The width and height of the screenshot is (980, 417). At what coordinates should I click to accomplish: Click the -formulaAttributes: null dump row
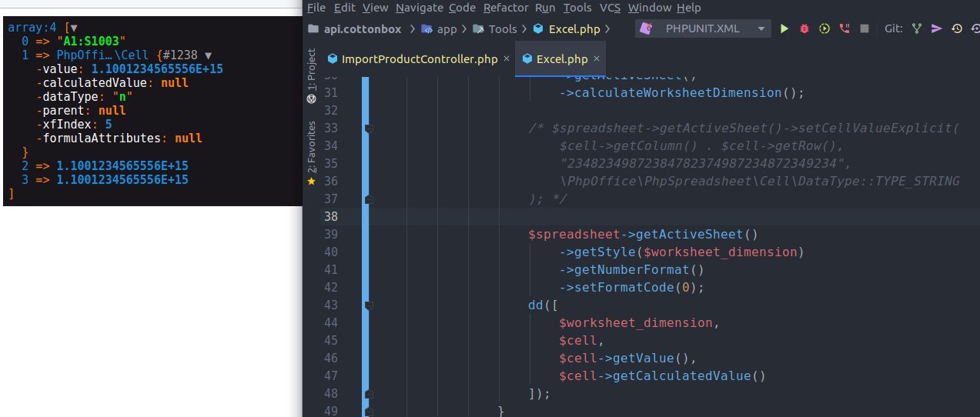[x=119, y=138]
